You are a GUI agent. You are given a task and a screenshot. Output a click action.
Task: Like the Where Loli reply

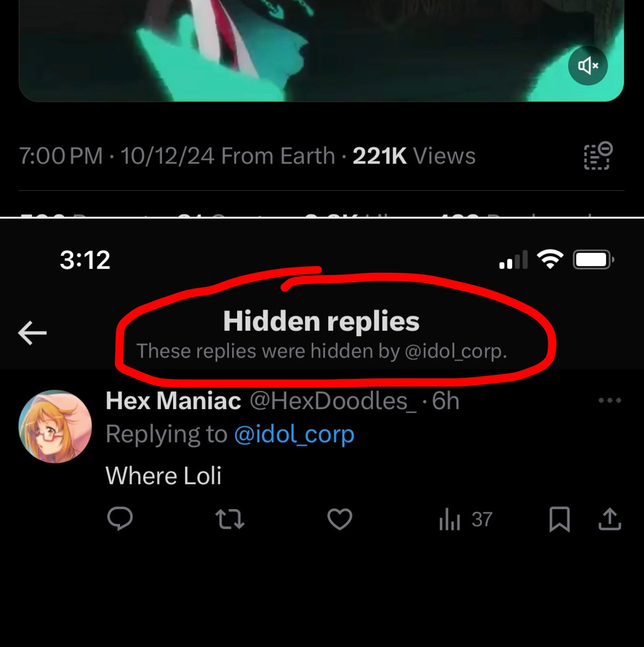(340, 519)
